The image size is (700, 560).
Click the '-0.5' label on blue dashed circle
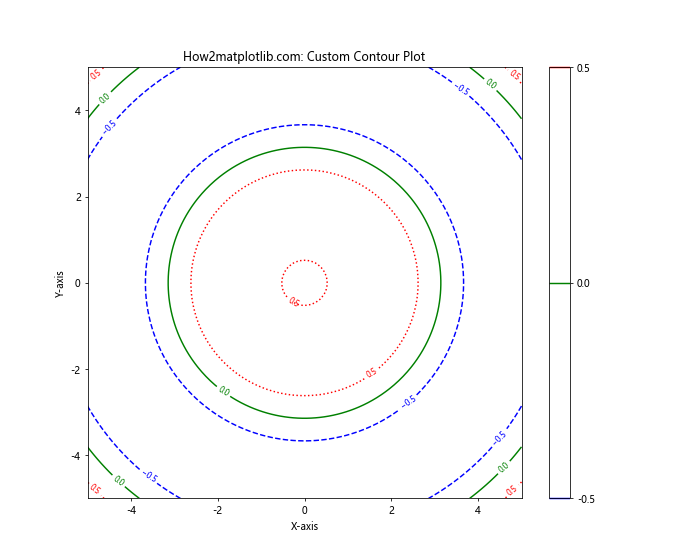408,401
